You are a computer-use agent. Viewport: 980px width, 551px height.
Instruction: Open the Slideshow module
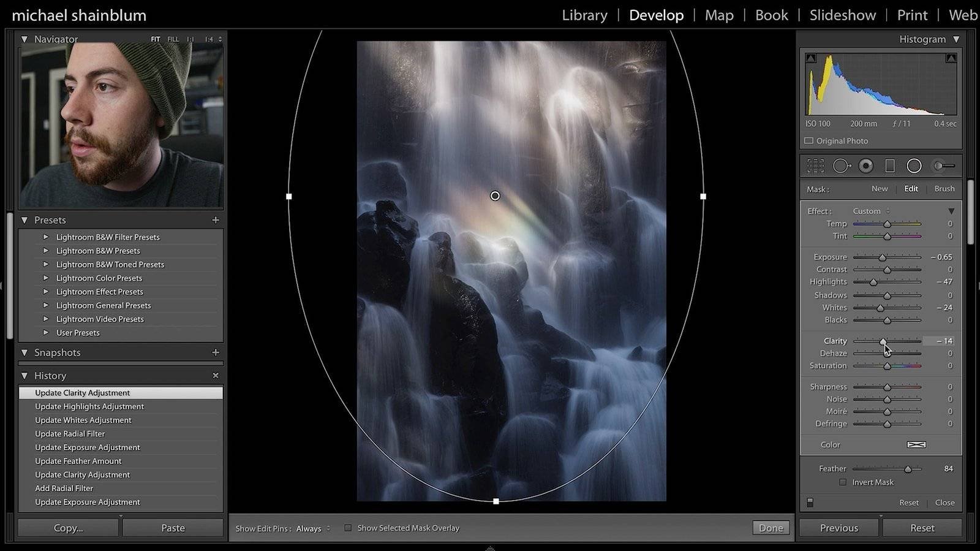point(842,15)
